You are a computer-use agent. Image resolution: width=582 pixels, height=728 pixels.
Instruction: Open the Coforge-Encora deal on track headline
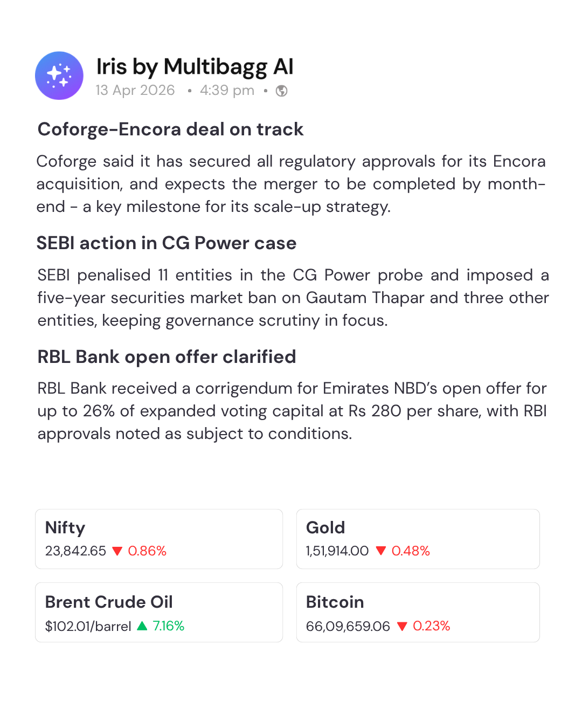[170, 129]
